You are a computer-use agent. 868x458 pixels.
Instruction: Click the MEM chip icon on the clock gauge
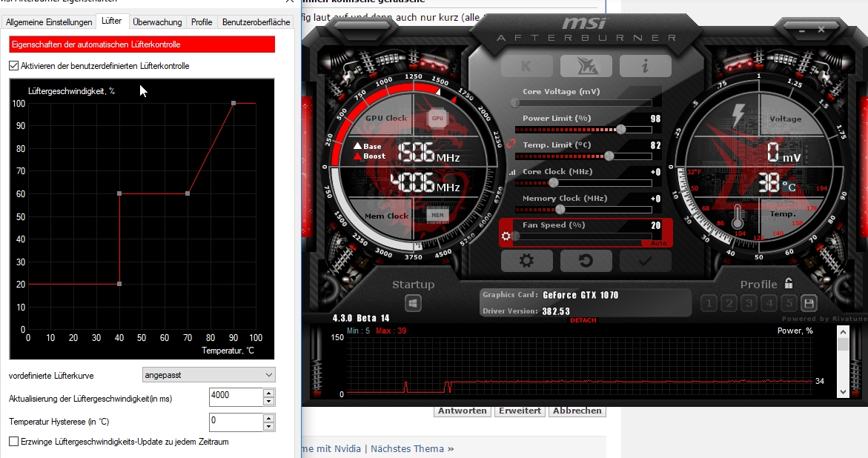point(437,215)
